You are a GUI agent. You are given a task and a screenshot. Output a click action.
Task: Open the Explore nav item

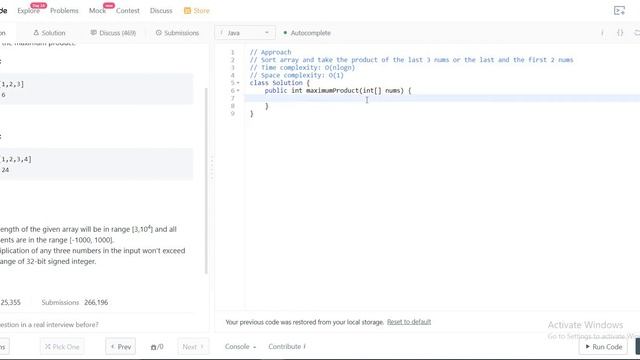tap(29, 11)
